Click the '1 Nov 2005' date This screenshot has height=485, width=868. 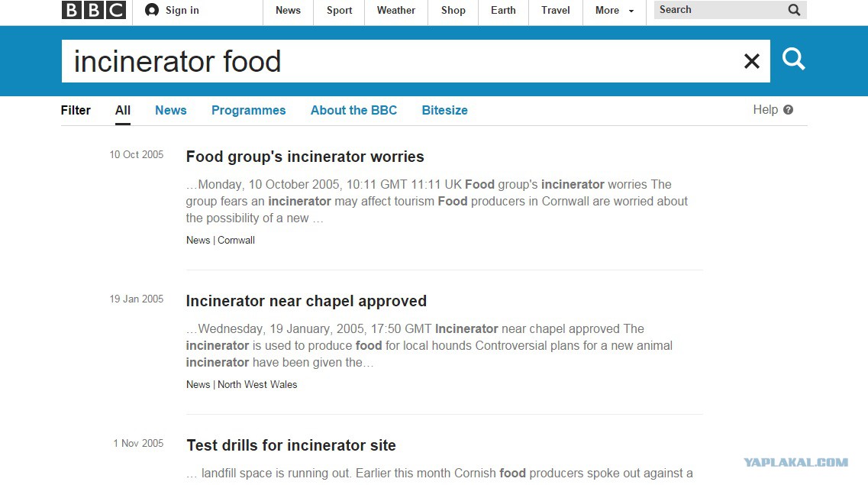(138, 444)
